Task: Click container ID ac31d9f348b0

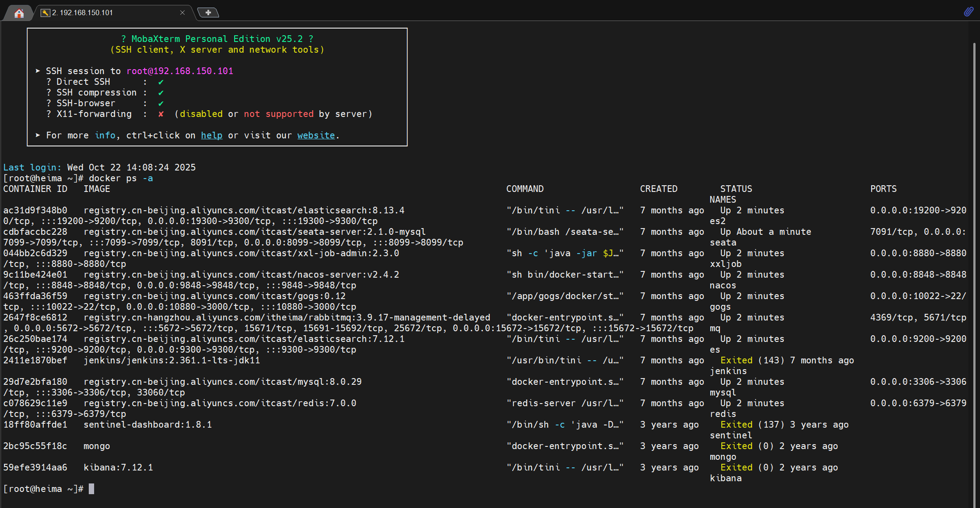Action: (35, 210)
